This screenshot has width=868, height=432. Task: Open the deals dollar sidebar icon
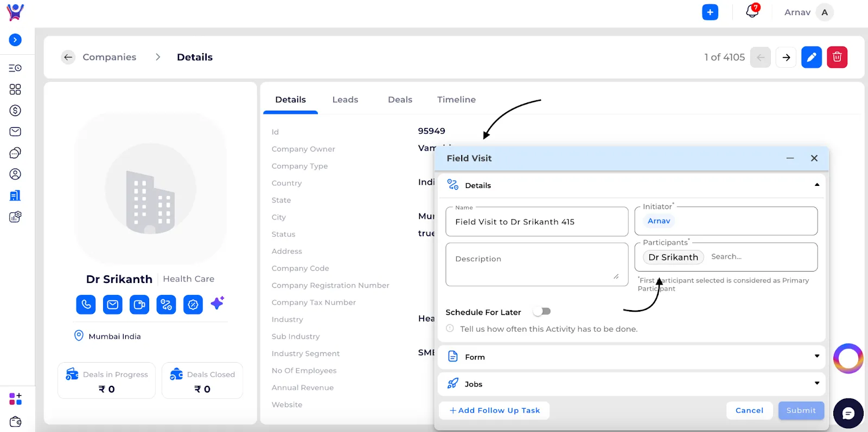point(15,110)
